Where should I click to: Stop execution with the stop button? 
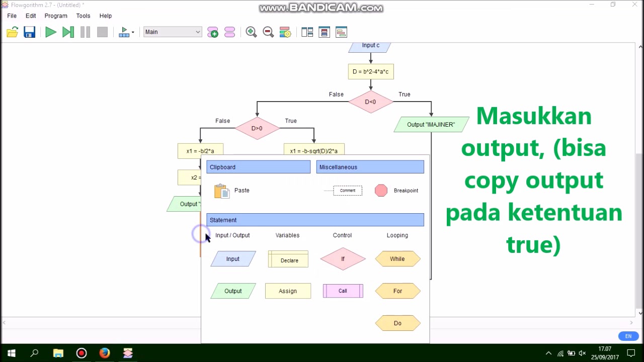(x=102, y=32)
